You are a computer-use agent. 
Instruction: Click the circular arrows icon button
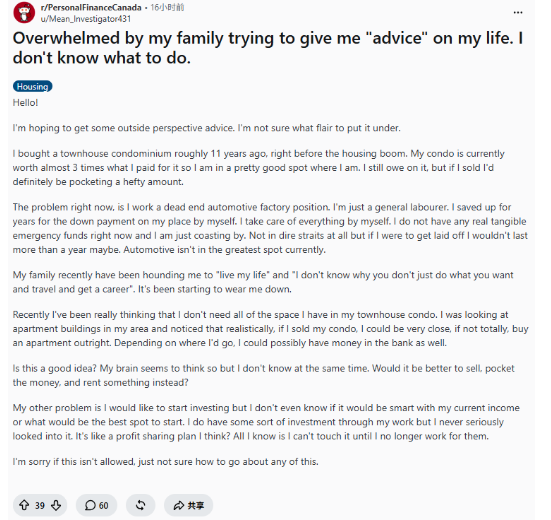141,505
